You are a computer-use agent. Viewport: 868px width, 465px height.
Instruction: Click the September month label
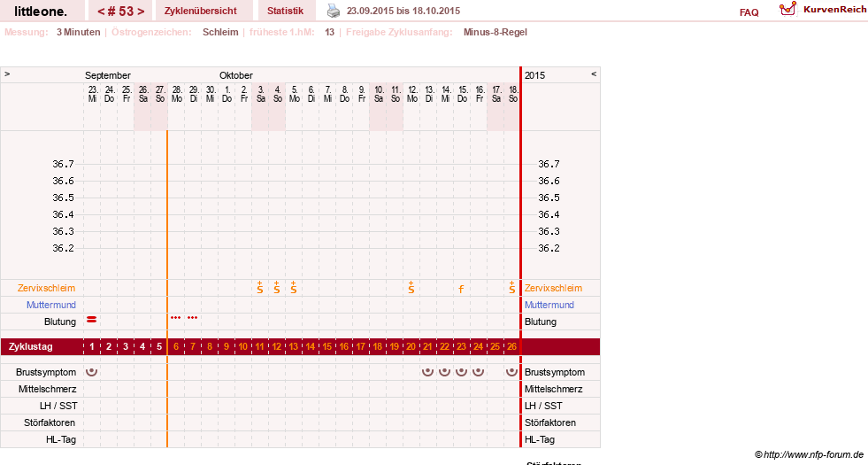coord(108,75)
